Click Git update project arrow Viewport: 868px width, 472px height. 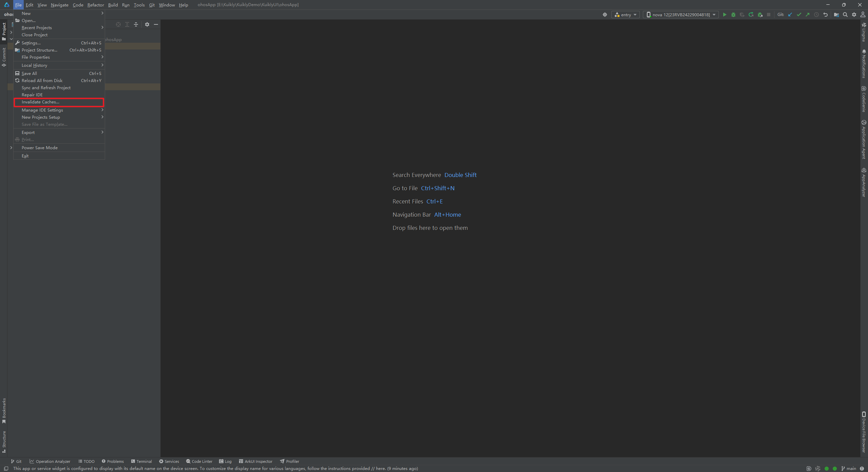point(790,15)
